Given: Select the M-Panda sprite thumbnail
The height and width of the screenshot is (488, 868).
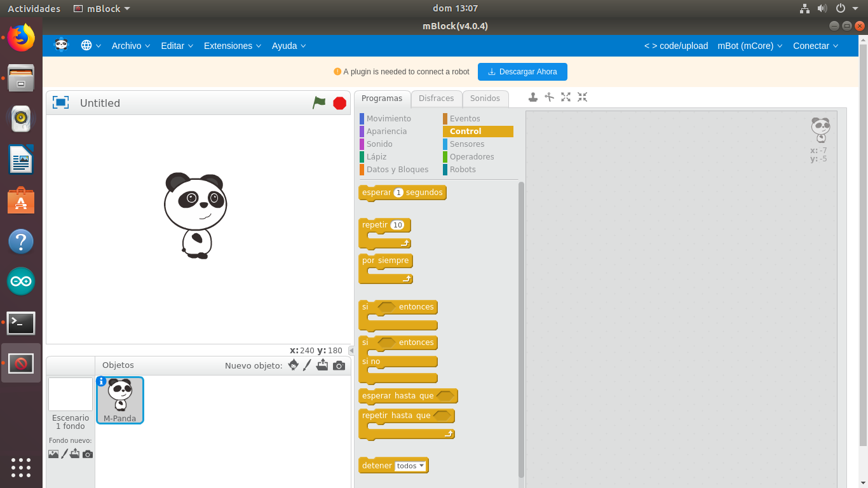Looking at the screenshot, I should 120,400.
